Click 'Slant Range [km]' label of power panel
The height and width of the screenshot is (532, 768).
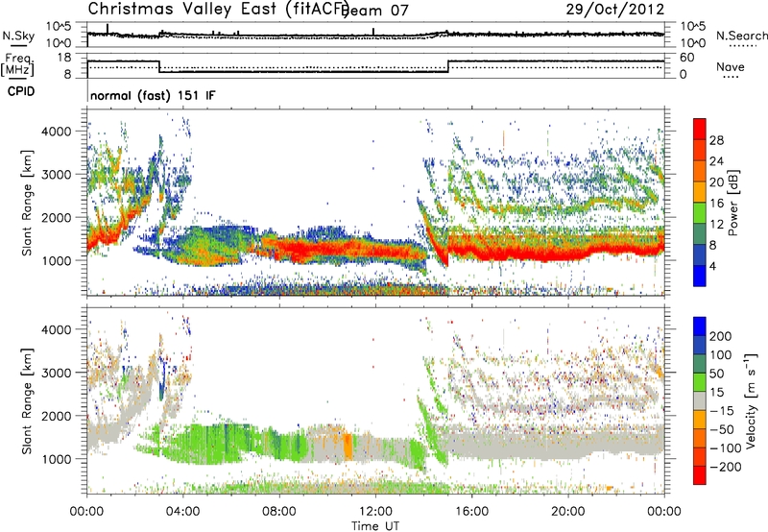point(27,203)
